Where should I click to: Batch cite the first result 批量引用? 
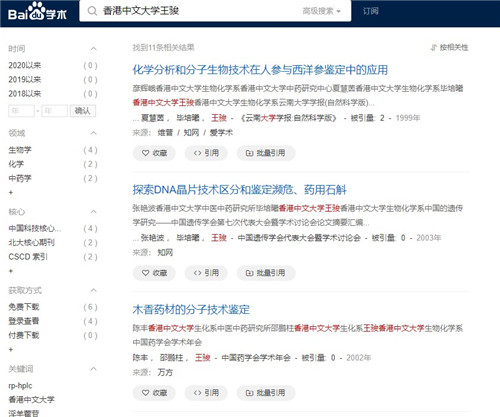pos(266,153)
